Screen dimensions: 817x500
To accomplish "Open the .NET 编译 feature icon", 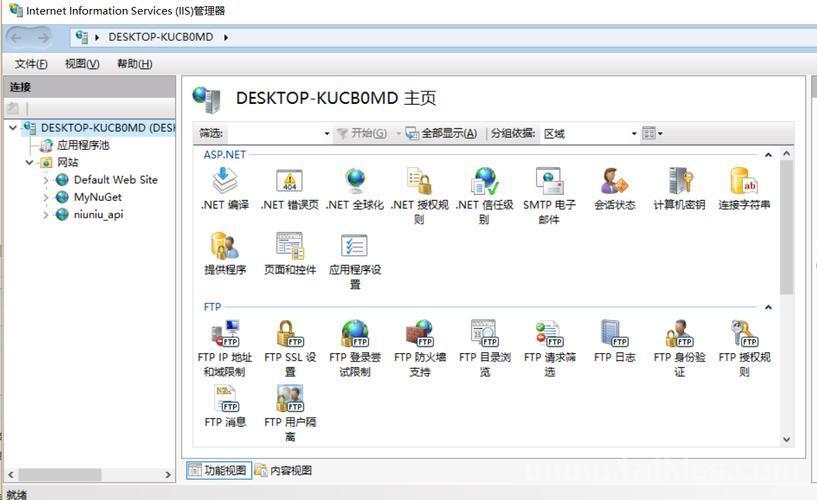I will (x=224, y=182).
